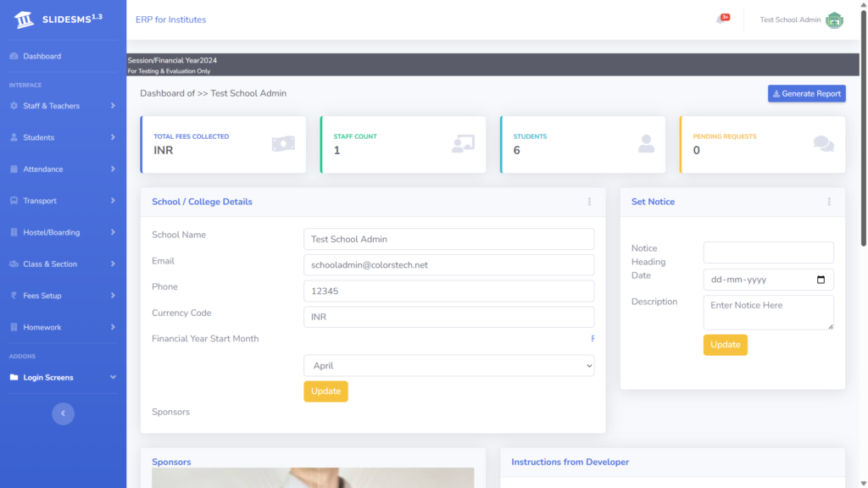The height and width of the screenshot is (488, 868).
Task: Click the Fees Setup rupee icon
Action: tap(14, 296)
